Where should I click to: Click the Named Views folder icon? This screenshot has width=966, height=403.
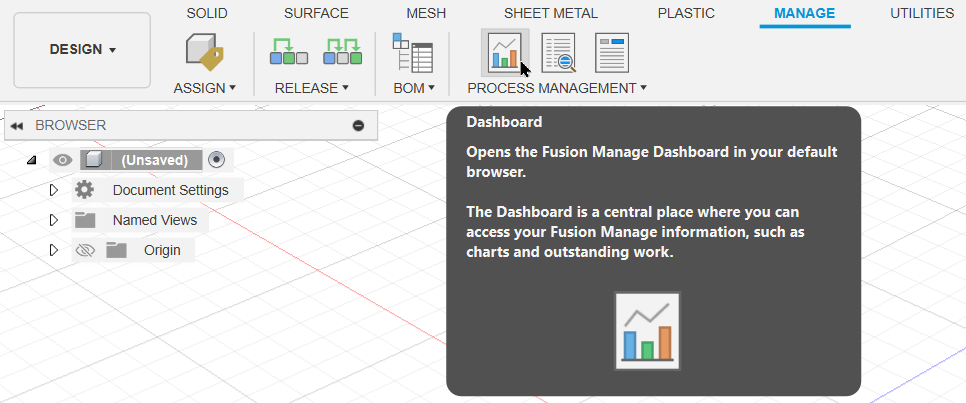click(84, 220)
